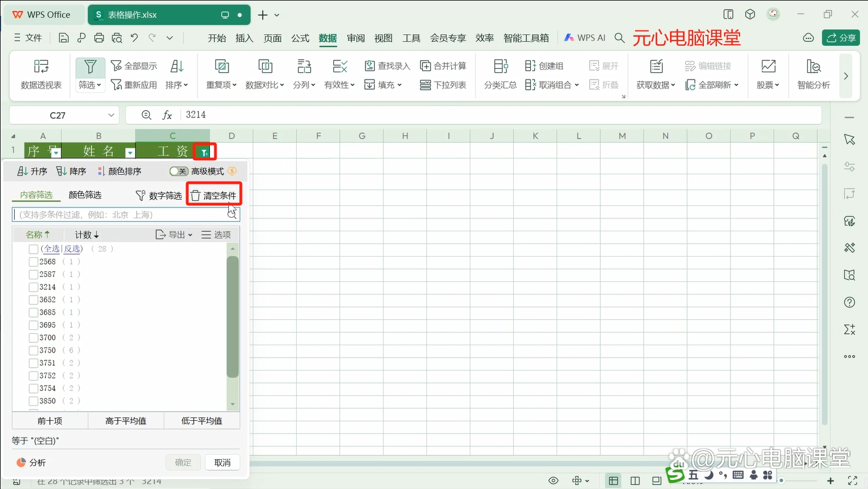
Task: Click Reapply (重新应用) filter
Action: coord(134,85)
